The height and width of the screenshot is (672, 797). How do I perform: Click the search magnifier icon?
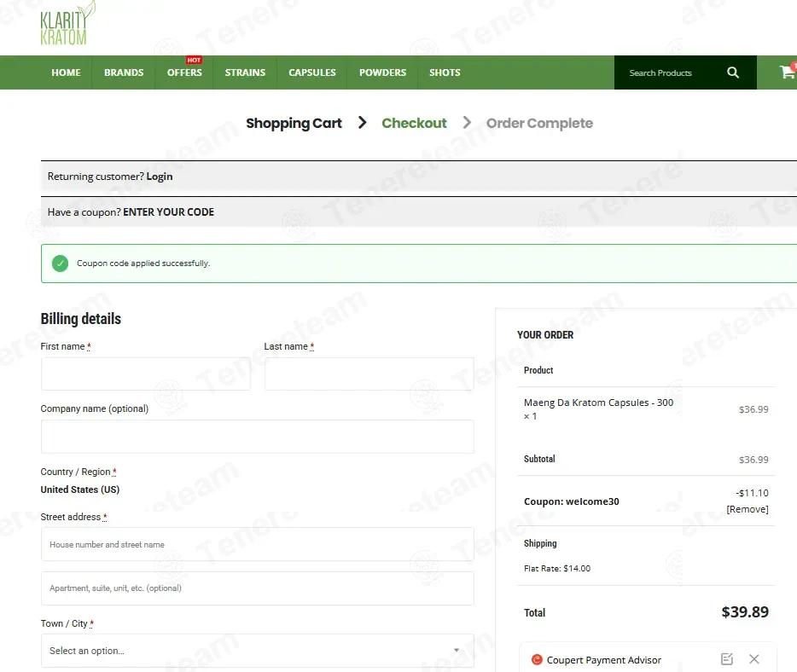tap(732, 72)
